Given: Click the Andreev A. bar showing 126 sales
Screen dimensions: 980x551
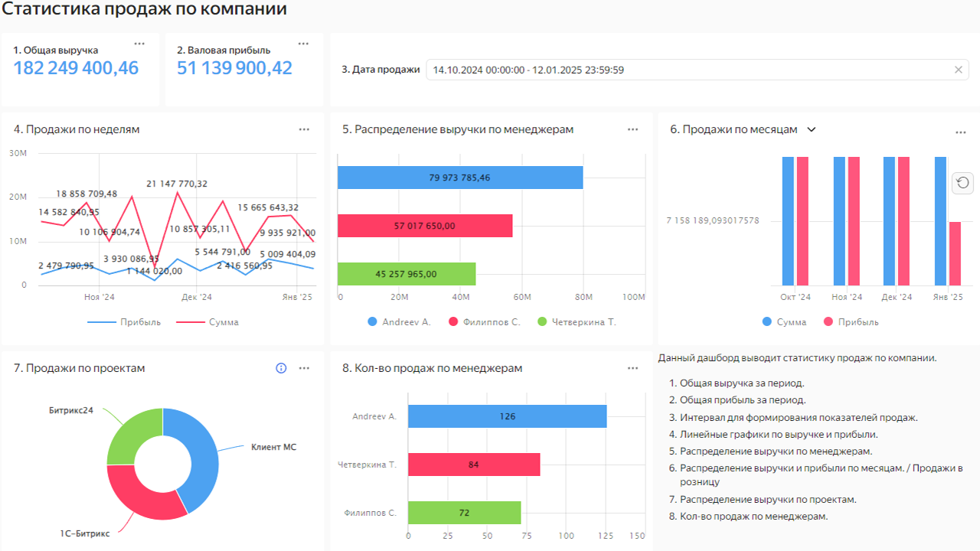Looking at the screenshot, I should click(x=507, y=416).
